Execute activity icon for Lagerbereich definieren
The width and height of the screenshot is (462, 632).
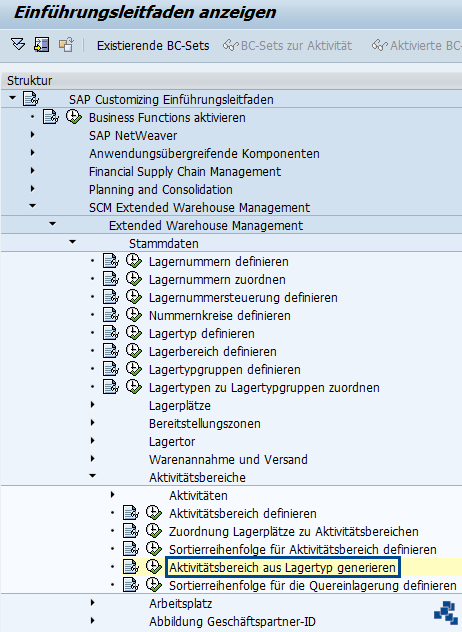click(x=134, y=351)
